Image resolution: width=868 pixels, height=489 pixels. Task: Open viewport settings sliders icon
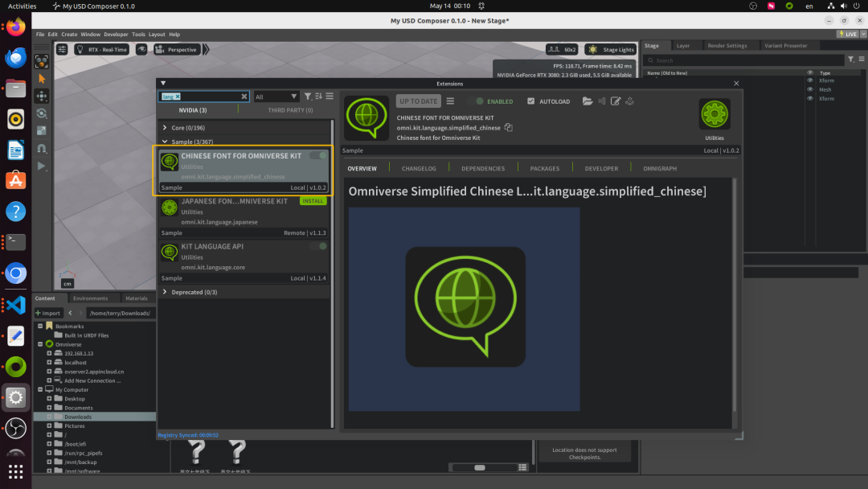pos(62,49)
